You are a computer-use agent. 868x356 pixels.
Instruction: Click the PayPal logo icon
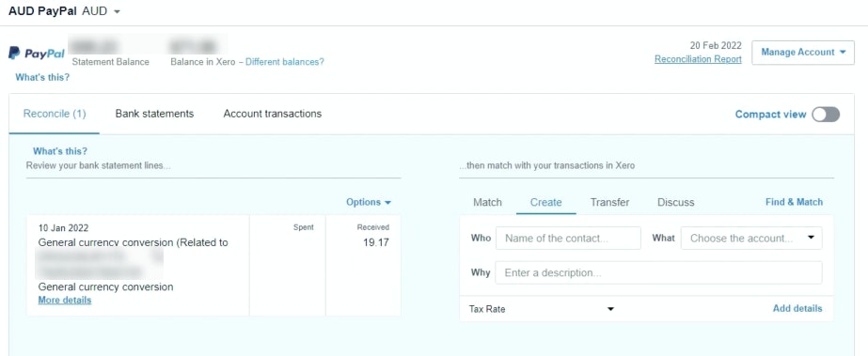[x=37, y=53]
